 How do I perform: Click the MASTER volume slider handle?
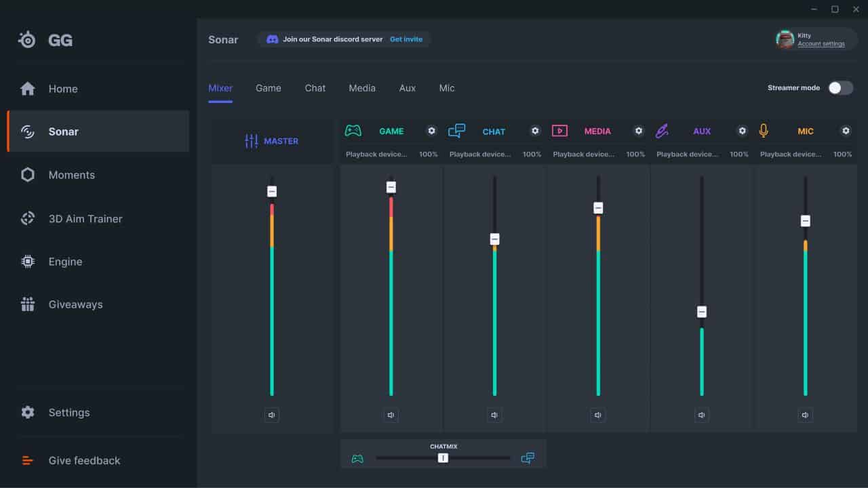pos(272,192)
